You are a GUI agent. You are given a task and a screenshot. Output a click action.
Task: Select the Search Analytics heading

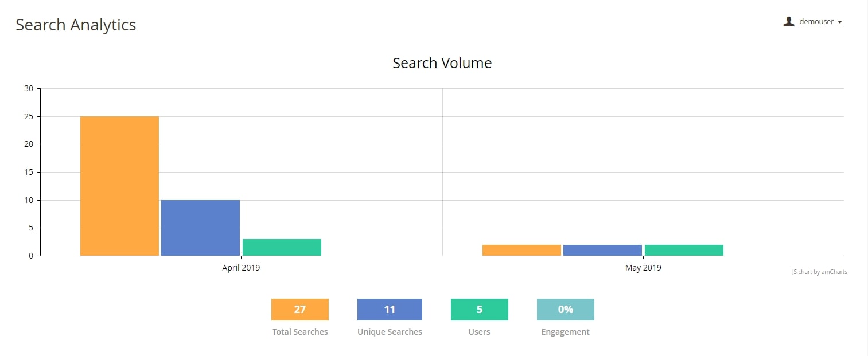(76, 25)
